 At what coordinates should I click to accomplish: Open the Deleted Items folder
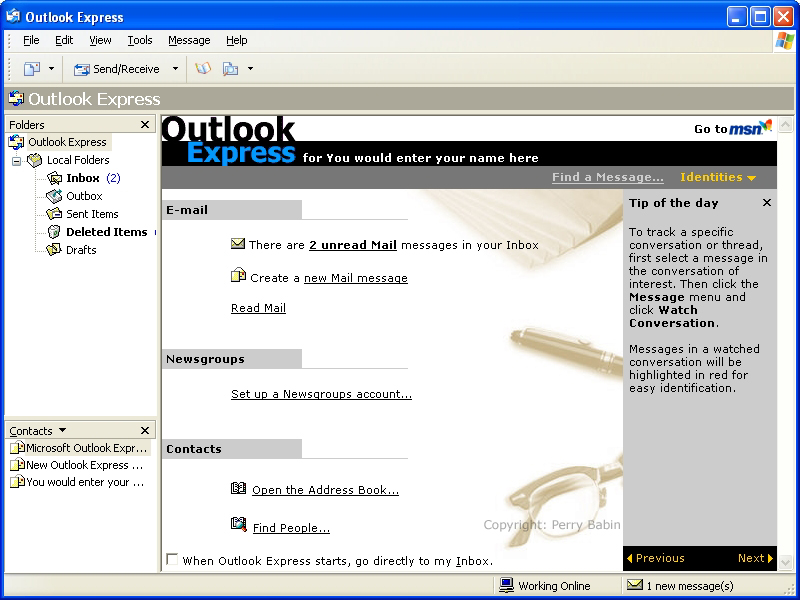[x=106, y=232]
